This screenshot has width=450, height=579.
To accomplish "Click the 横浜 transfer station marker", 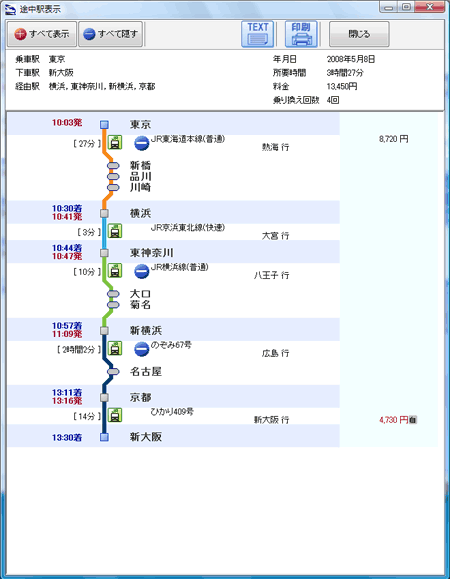I will tap(104, 213).
